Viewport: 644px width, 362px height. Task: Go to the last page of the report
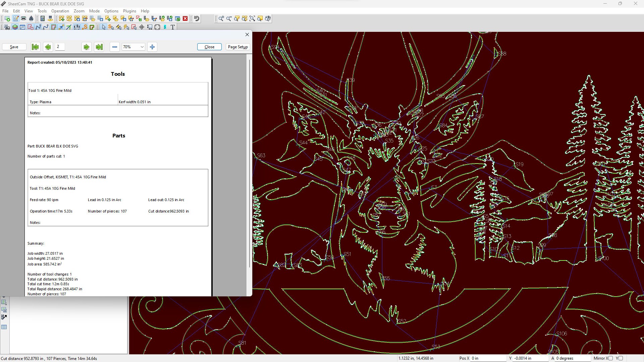pos(99,47)
